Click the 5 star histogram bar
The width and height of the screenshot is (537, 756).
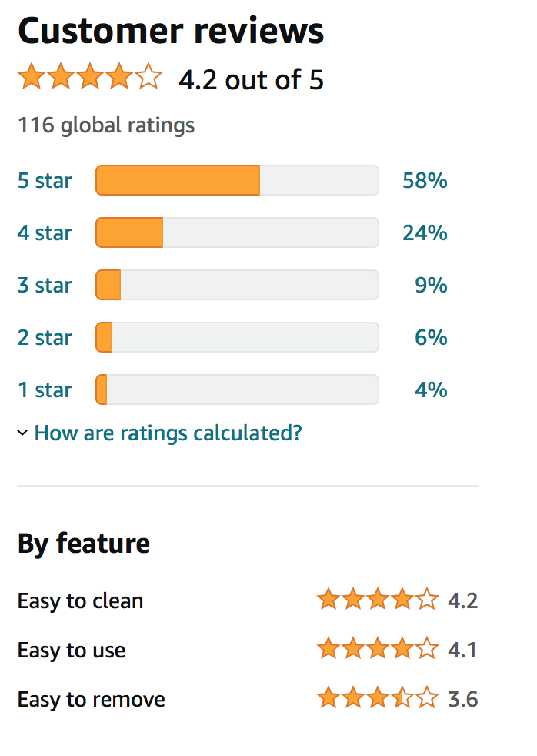(238, 180)
